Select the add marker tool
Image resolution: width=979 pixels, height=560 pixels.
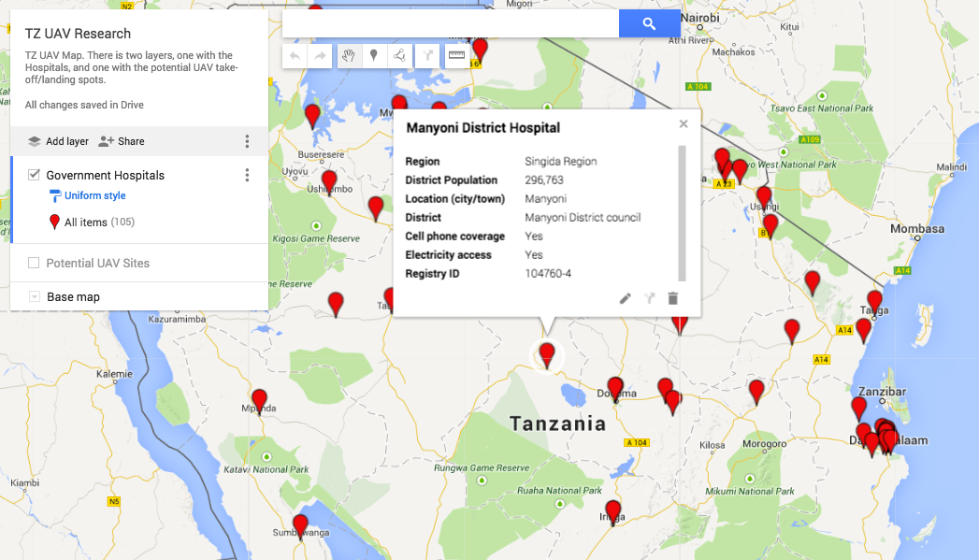(374, 56)
